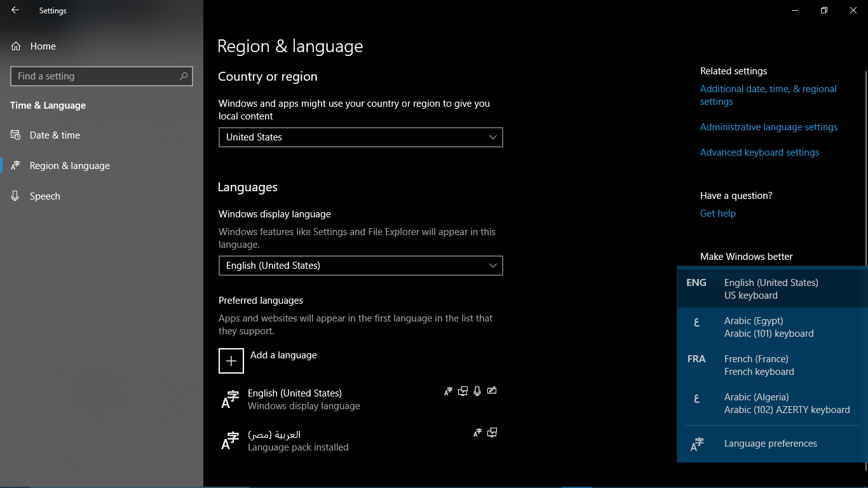
Task: Click the Add a language plus icon
Action: tap(231, 361)
